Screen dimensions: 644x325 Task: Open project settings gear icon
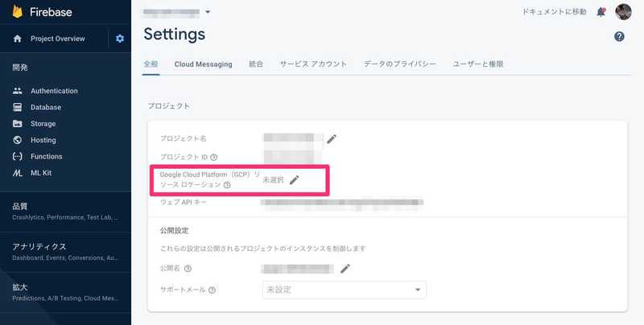coord(119,39)
